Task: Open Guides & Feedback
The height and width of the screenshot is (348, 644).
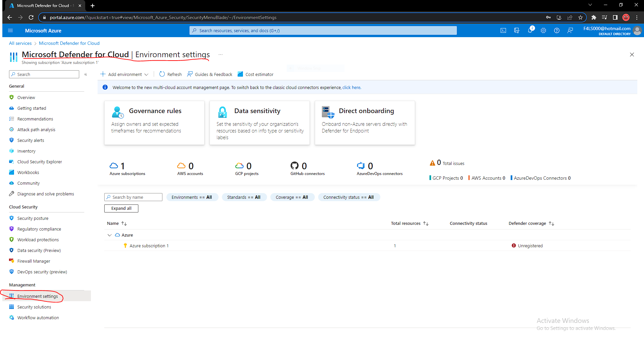Action: (x=210, y=74)
